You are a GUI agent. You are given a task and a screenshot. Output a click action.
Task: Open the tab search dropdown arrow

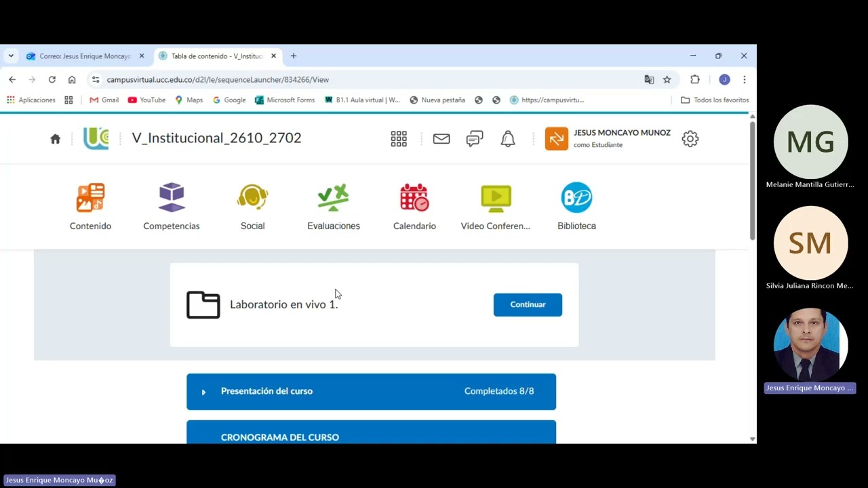click(x=11, y=56)
